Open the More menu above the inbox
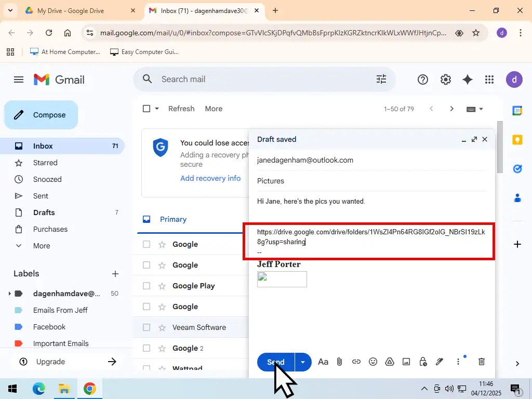The height and width of the screenshot is (399, 532). (x=213, y=109)
